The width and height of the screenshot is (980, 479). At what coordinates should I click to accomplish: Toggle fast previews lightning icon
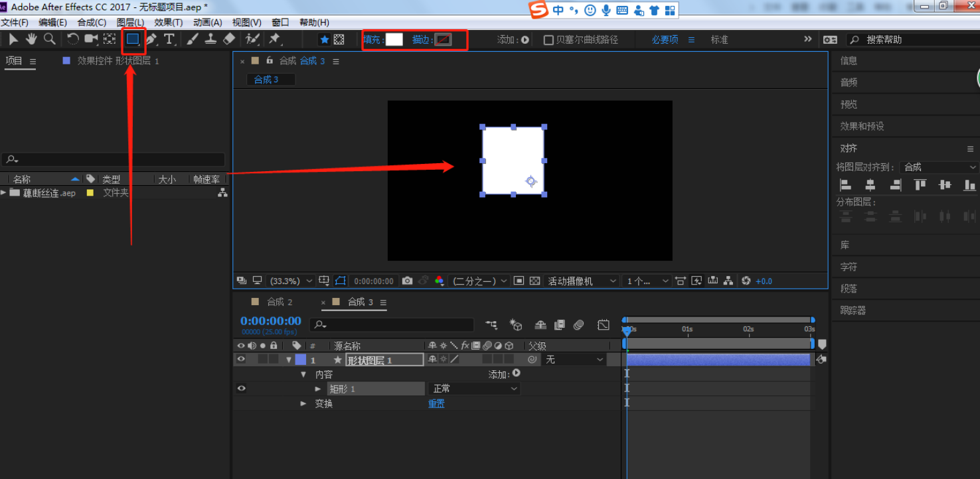(x=696, y=281)
